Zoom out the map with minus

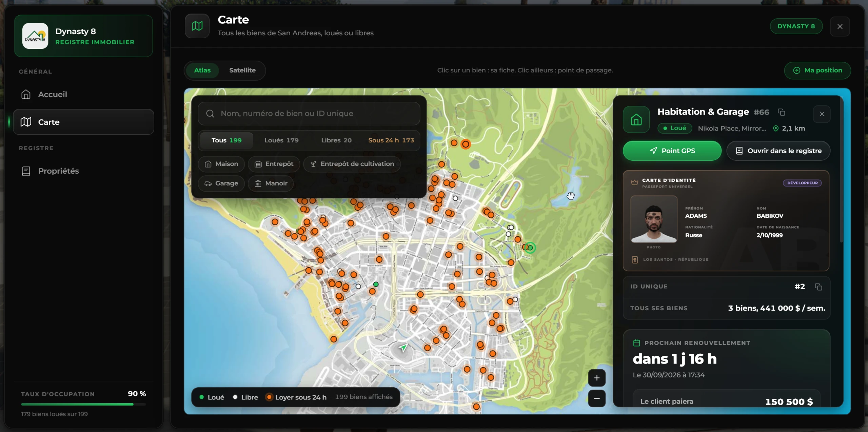pos(597,398)
